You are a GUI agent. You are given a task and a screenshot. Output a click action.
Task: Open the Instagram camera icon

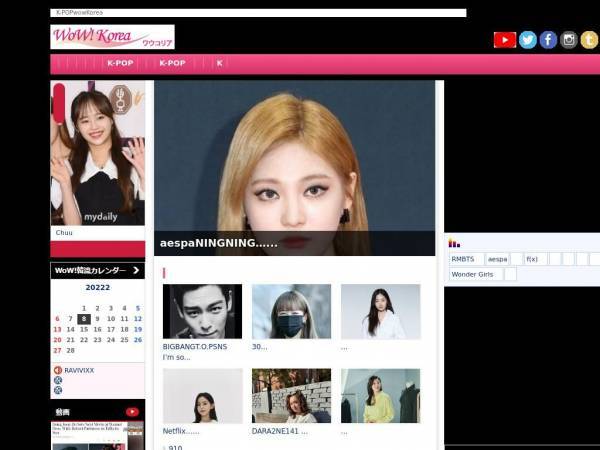pos(569,40)
